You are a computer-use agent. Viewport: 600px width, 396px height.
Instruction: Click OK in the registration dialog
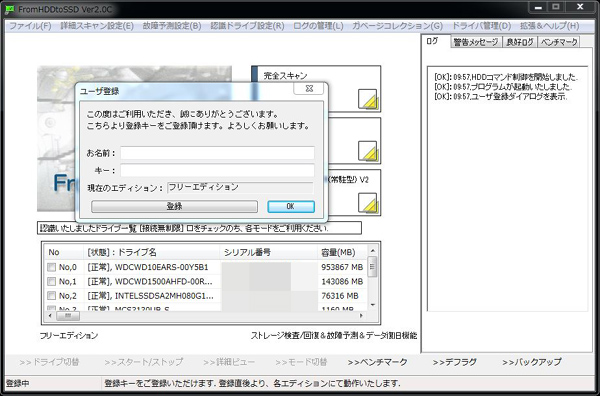(291, 207)
